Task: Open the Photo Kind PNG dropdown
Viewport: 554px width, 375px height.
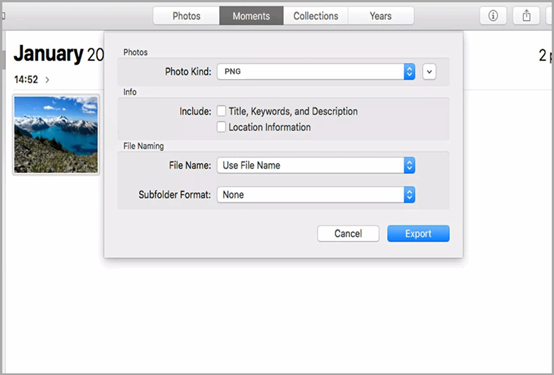Action: coord(316,72)
